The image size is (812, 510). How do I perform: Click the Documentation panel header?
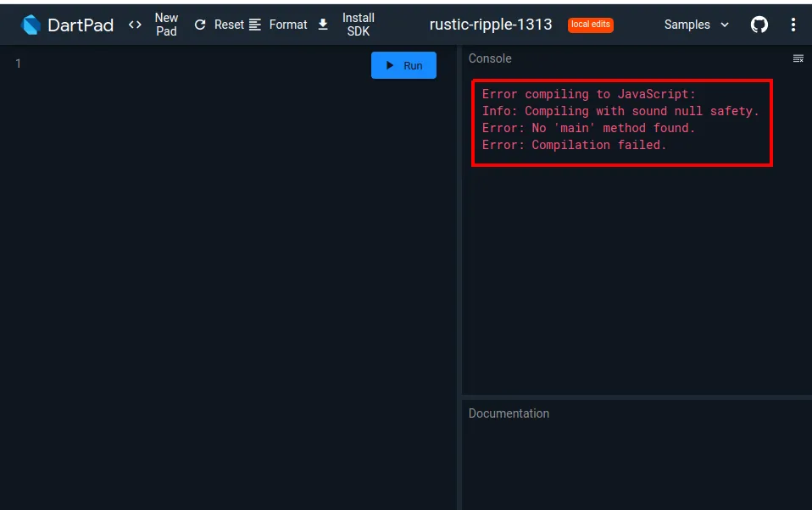click(509, 413)
